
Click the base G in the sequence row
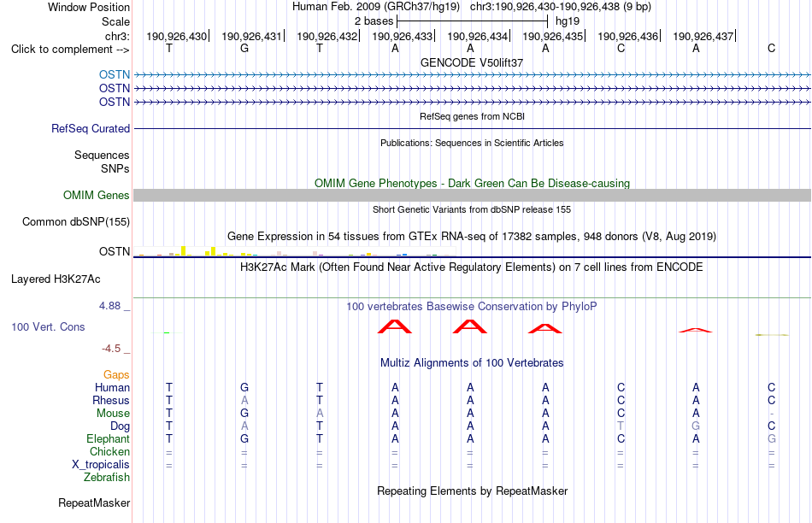tap(244, 49)
